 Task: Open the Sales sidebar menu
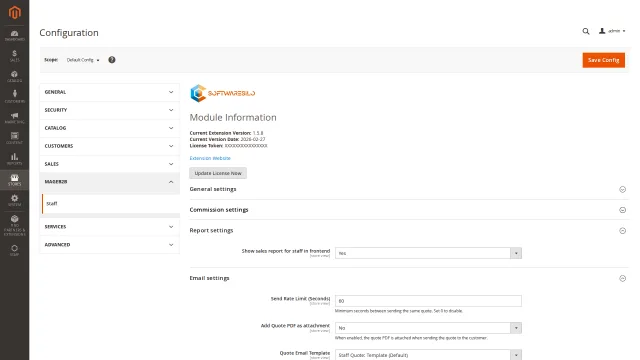point(15,56)
